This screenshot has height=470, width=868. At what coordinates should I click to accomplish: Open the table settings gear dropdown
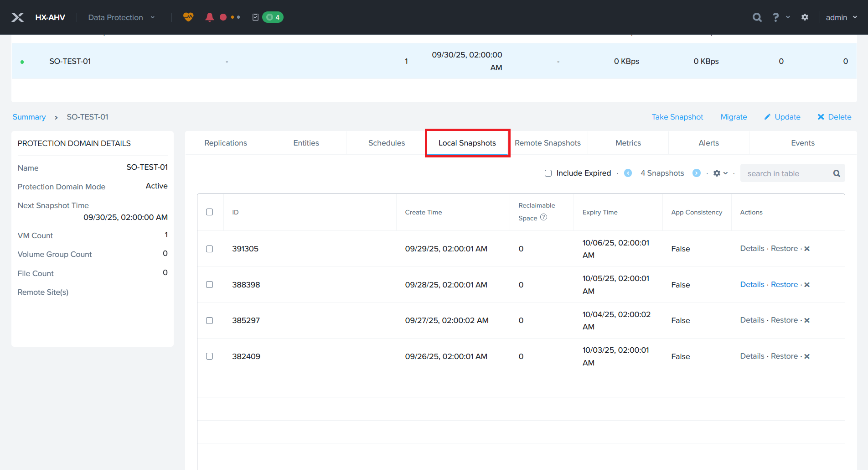click(720, 173)
